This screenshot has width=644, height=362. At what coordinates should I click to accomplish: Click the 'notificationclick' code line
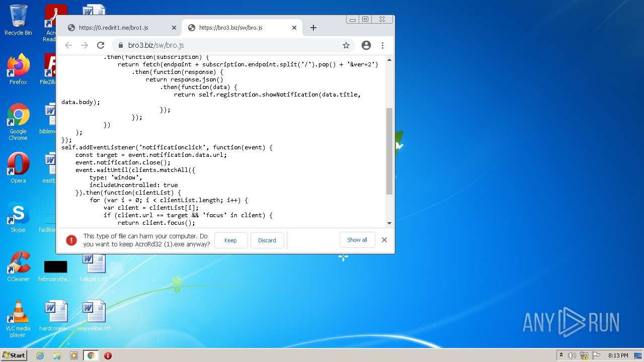point(167,147)
